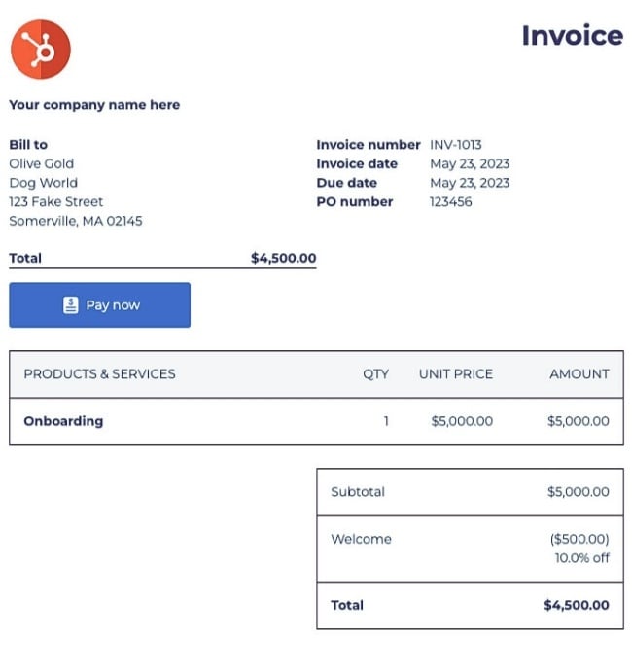Screen dimensions: 632x672
Task: Click the Unit Price column header
Action: coord(456,374)
